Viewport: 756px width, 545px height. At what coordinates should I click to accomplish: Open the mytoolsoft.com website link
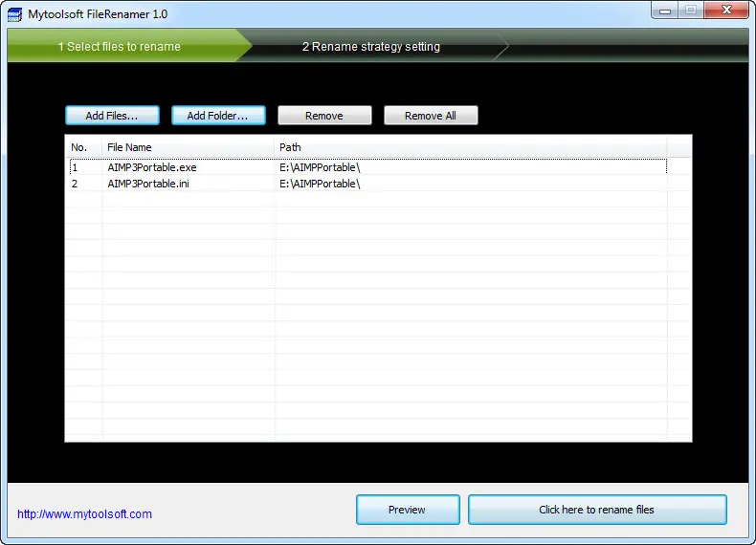tap(84, 514)
